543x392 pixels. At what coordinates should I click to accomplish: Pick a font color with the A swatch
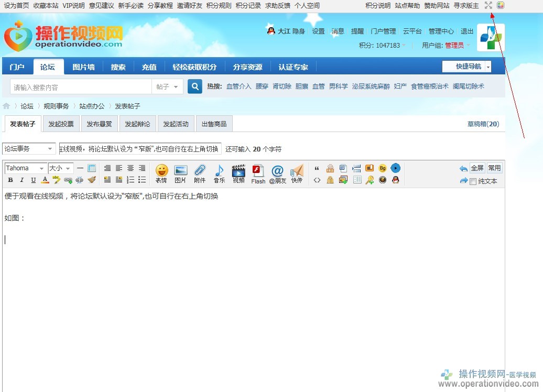45,180
